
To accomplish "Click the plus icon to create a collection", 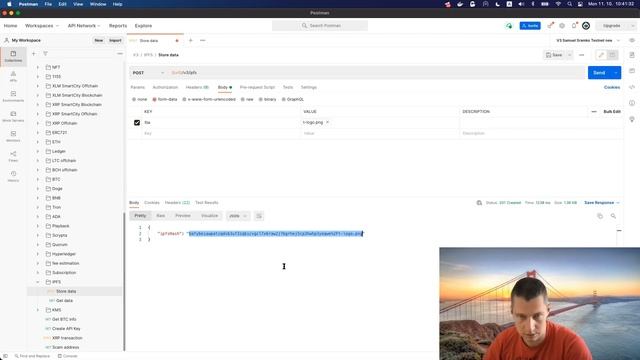I will click(x=34, y=53).
